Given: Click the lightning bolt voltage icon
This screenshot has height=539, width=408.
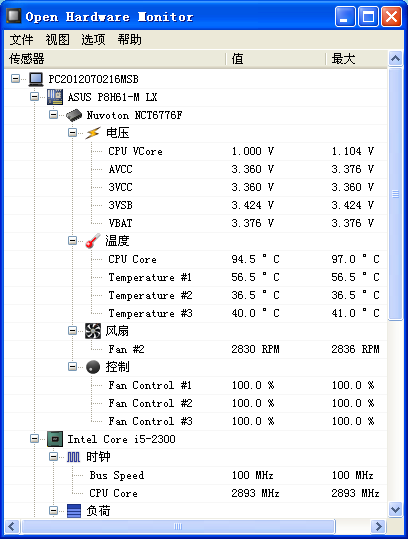Looking at the screenshot, I should click(x=93, y=133).
